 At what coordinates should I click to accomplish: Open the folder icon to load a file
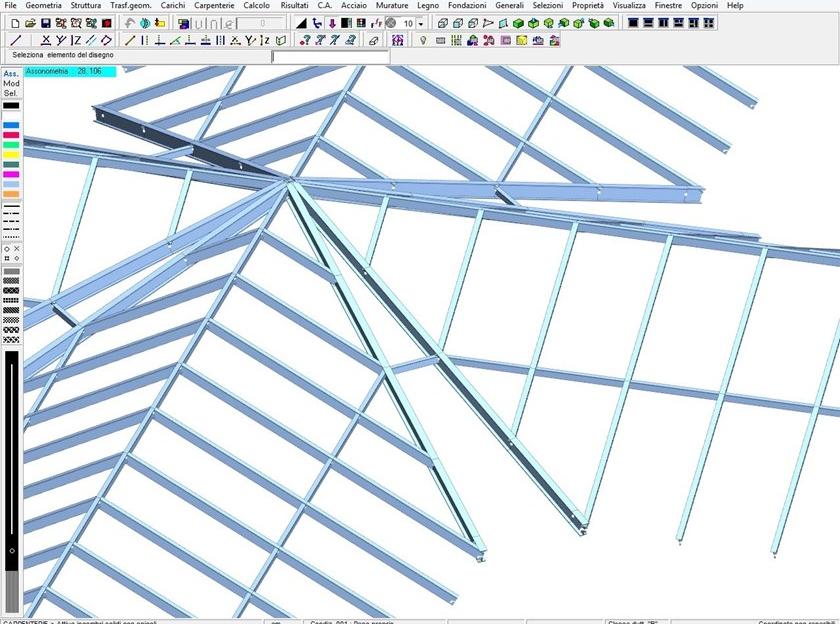tap(30, 23)
